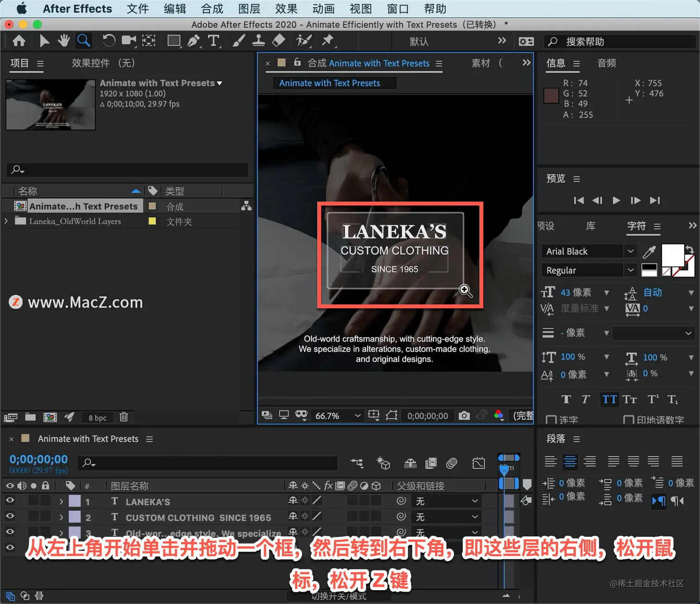Open the Animate with Text Presets name dropdown arrow
The height and width of the screenshot is (604, 700).
220,83
